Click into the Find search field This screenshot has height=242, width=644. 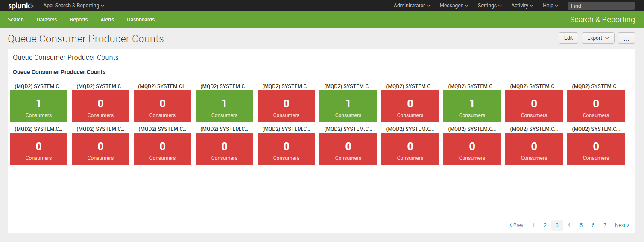click(x=600, y=6)
